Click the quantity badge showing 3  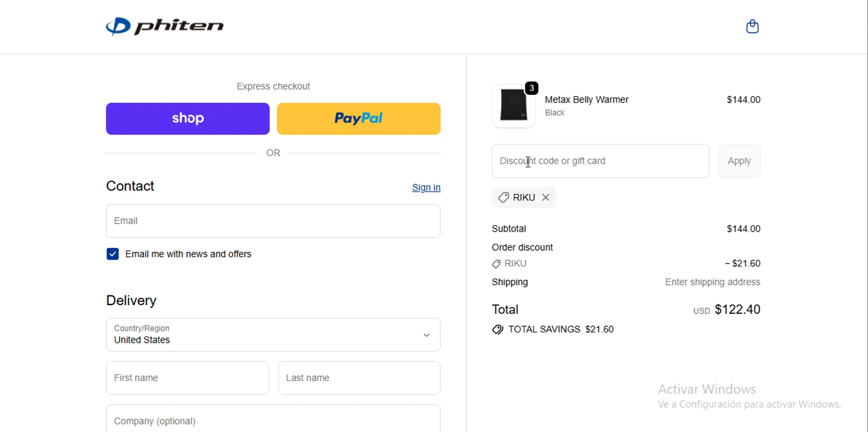(x=532, y=88)
